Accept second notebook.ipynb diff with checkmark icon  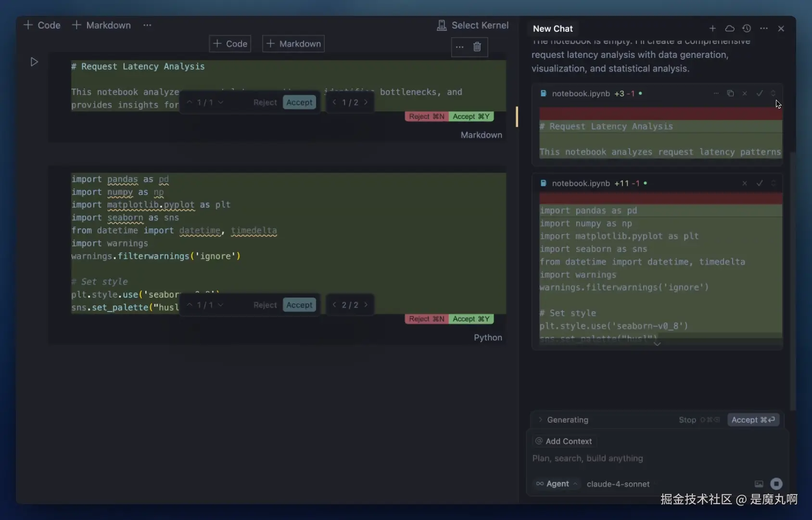[760, 183]
